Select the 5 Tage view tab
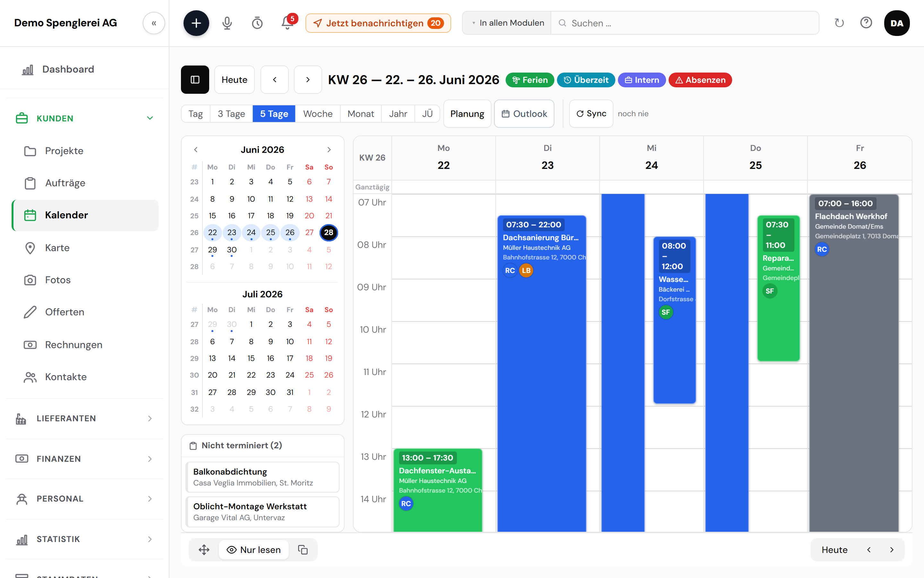The image size is (924, 578). (274, 114)
